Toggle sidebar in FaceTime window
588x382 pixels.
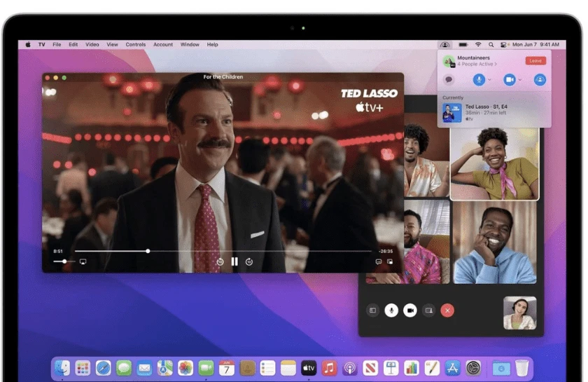[372, 311]
